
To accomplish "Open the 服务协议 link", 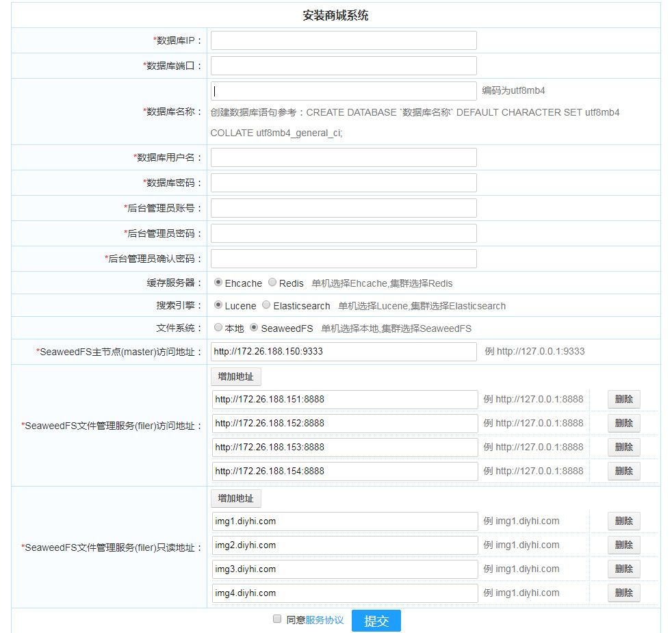I will [x=324, y=620].
